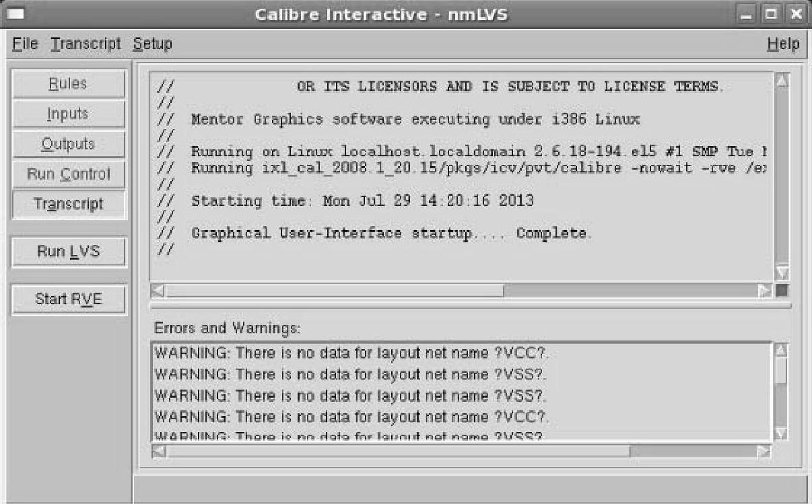
Task: Select the Transcript panel button
Action: [69, 204]
